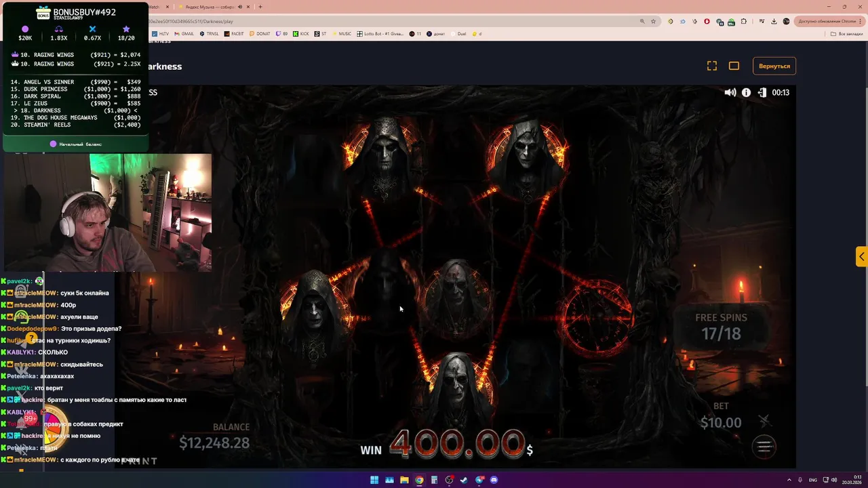Click the Доступно обновление Chrome button
This screenshot has height=488, width=868.
tap(831, 21)
